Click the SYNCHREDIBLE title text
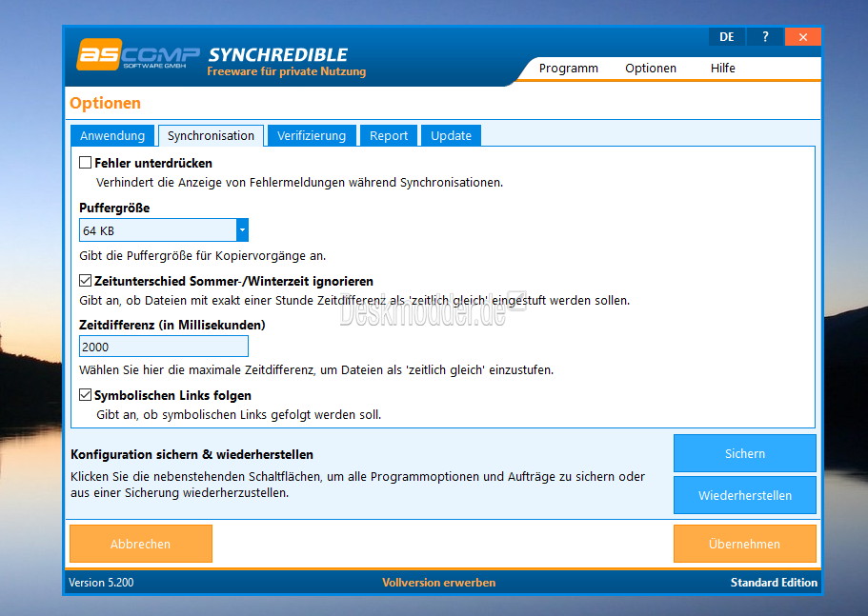This screenshot has height=616, width=868. tap(278, 54)
